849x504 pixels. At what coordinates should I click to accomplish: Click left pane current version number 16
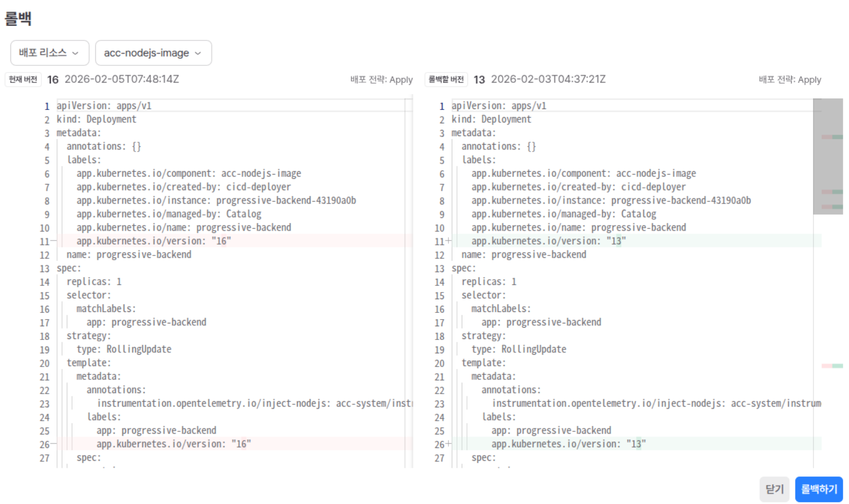pyautogui.click(x=53, y=80)
